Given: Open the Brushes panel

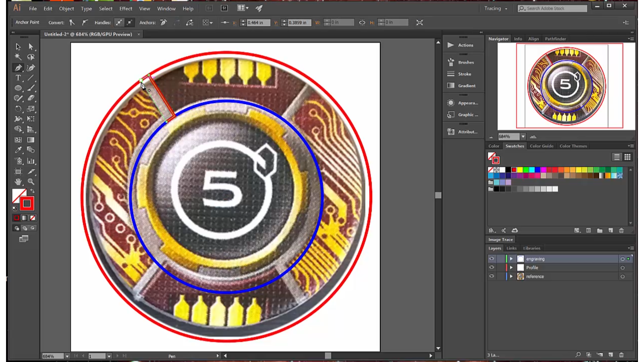Looking at the screenshot, I should point(466,62).
